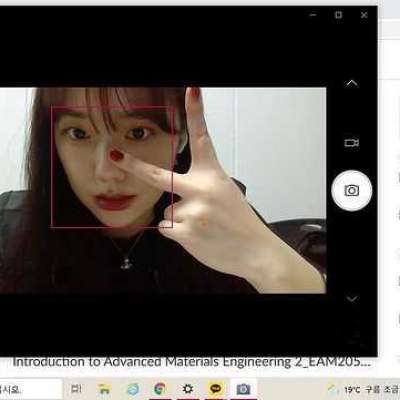Click the taskbar search box
This screenshot has width=400, height=400.
[x=31, y=389]
